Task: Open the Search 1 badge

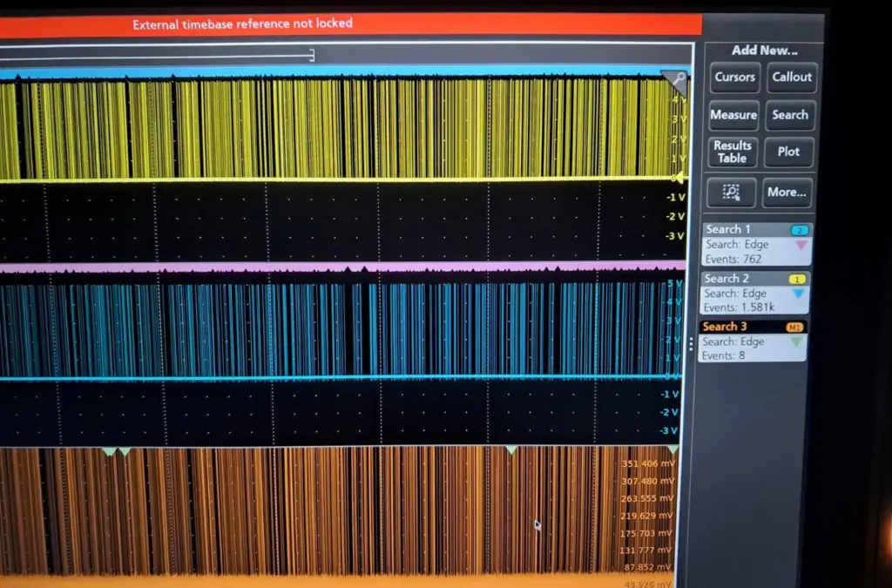Action: click(x=754, y=245)
